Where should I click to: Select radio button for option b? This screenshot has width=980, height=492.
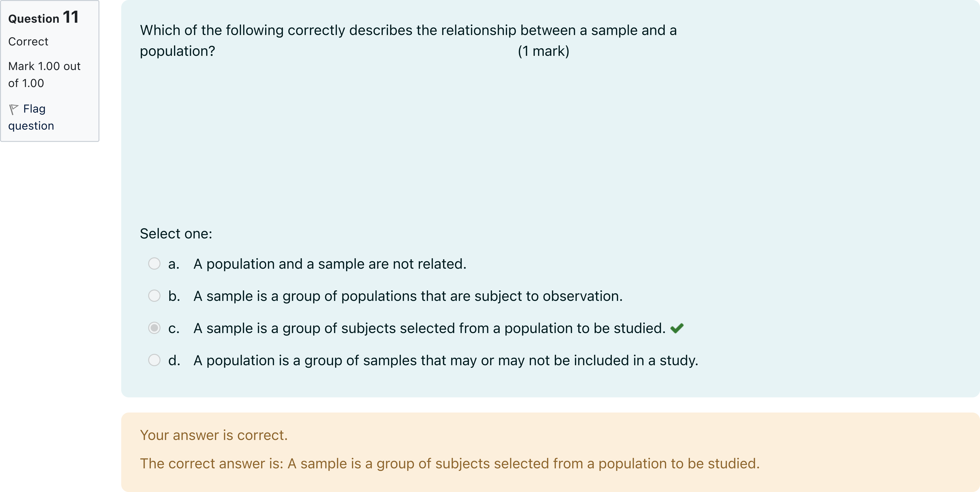pos(154,296)
